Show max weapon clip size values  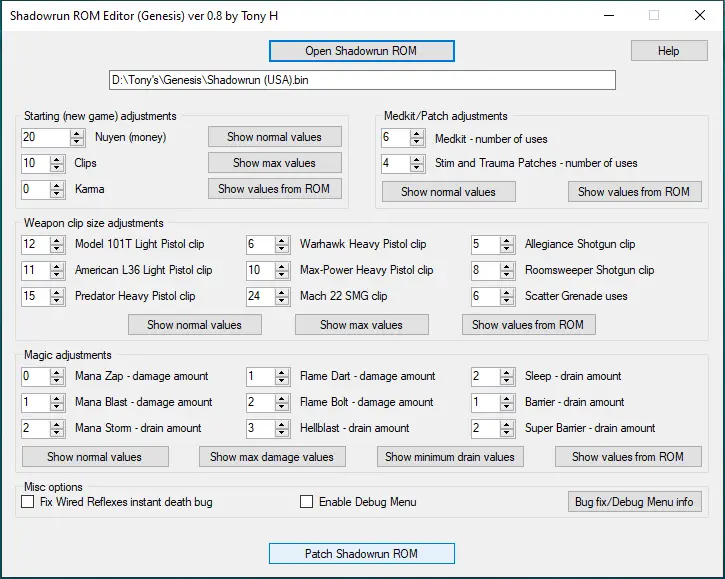(362, 325)
